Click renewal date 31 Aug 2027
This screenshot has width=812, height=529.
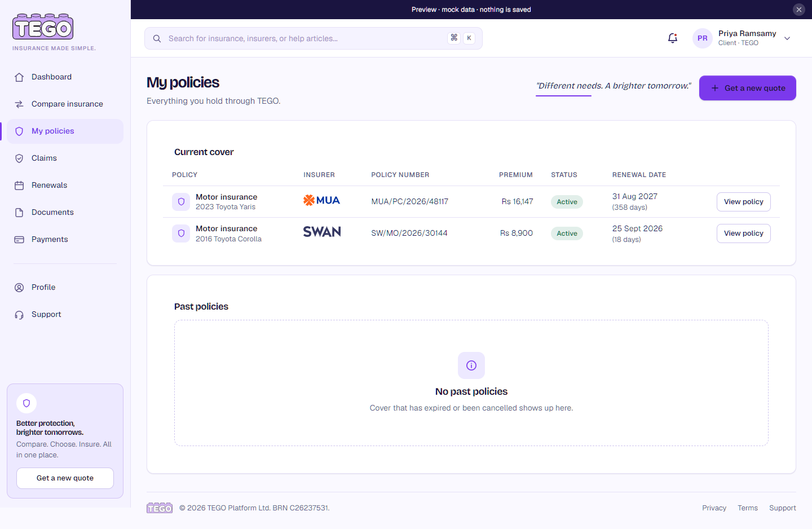[635, 197]
